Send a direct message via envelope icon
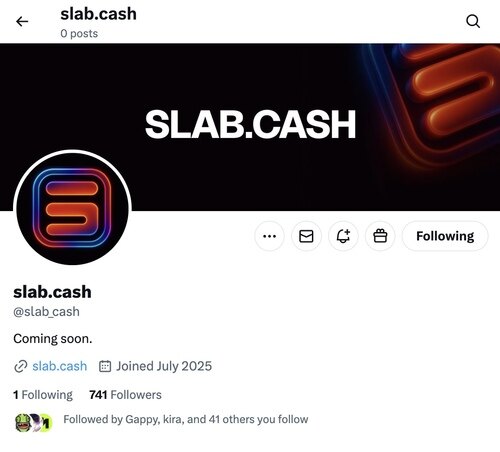The width and height of the screenshot is (500, 452). [x=306, y=236]
